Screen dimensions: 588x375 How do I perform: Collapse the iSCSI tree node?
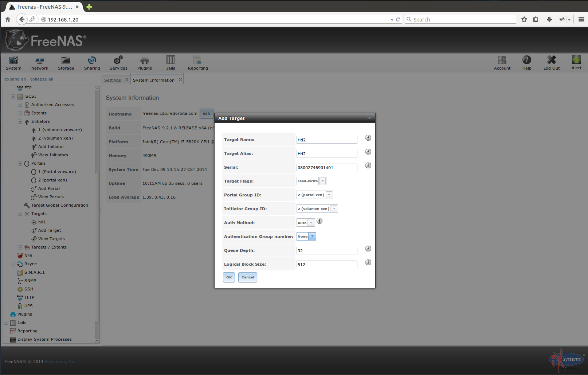coord(13,97)
